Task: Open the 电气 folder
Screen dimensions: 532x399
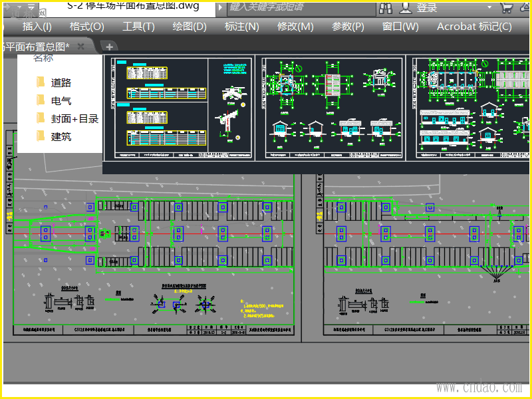Action: point(54,100)
